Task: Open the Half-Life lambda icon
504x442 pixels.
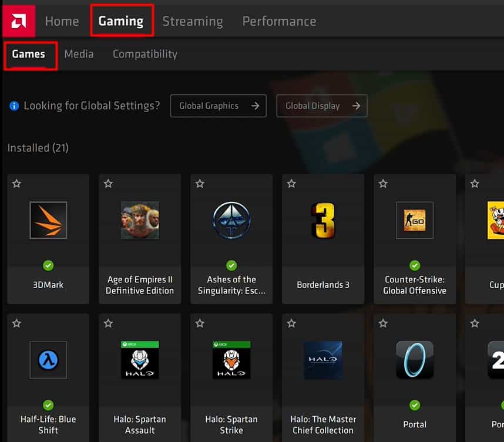Action: 48,360
